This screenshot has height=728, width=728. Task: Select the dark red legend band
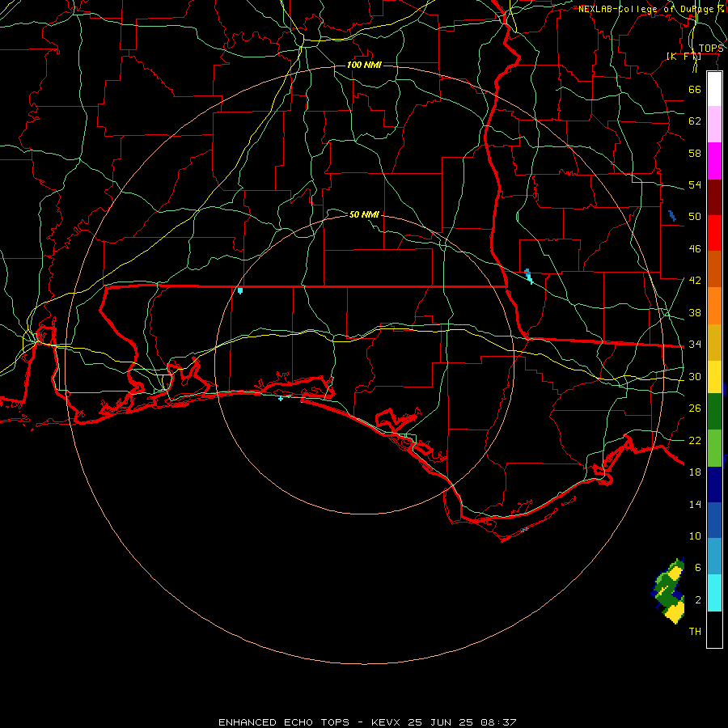click(714, 197)
